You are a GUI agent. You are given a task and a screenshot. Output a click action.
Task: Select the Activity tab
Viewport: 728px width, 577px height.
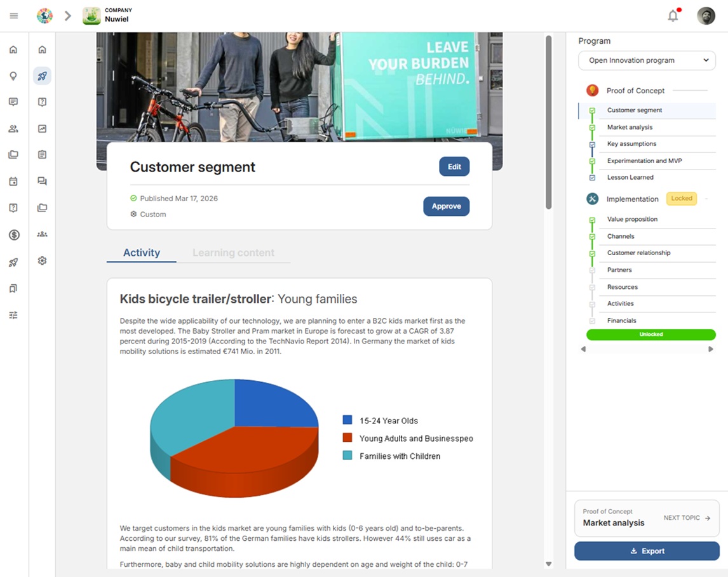pos(141,253)
